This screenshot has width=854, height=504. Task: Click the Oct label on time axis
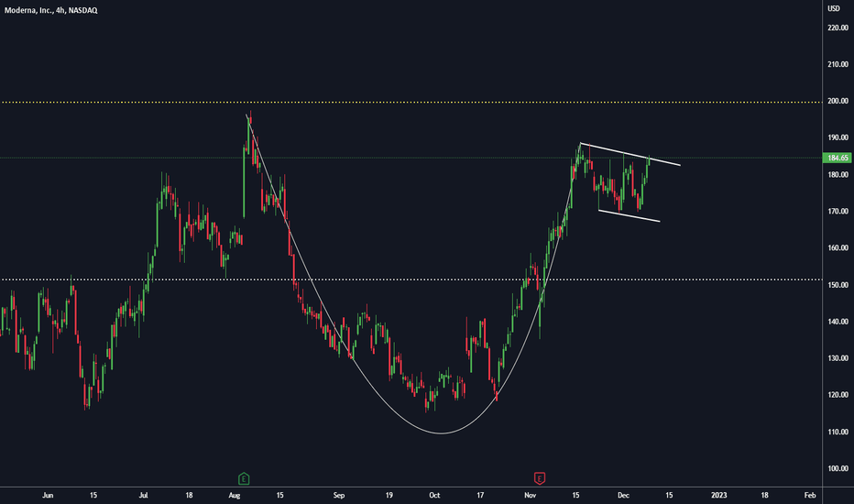pos(434,495)
